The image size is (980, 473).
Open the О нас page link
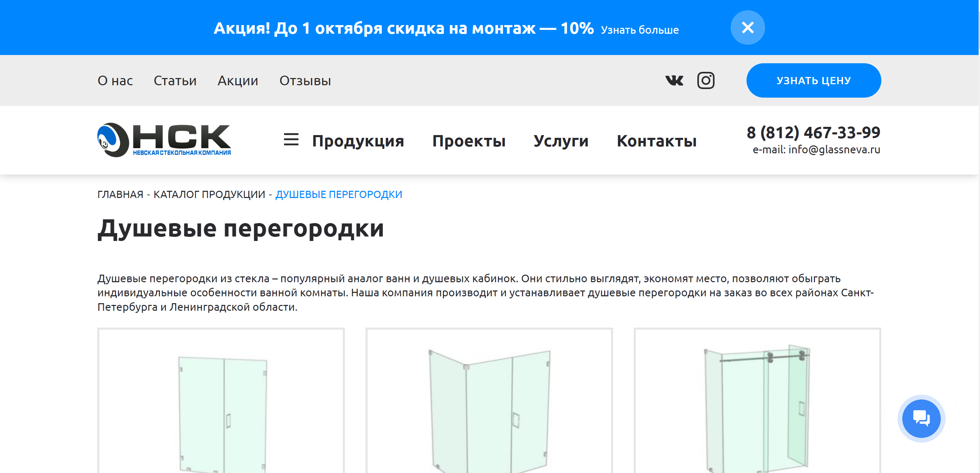point(115,80)
